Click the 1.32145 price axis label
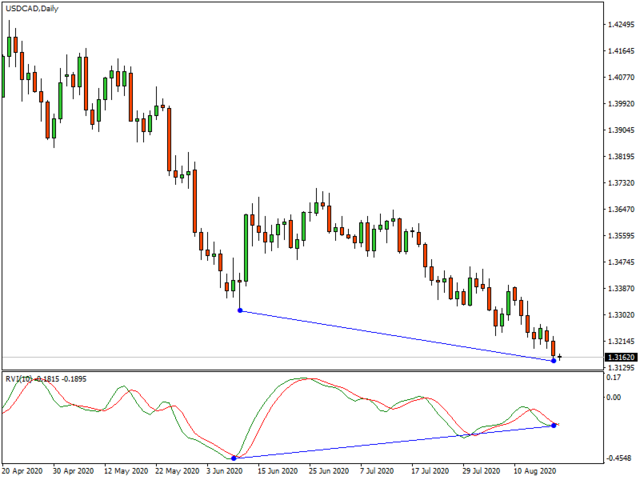This screenshot has width=640, height=480. click(621, 341)
